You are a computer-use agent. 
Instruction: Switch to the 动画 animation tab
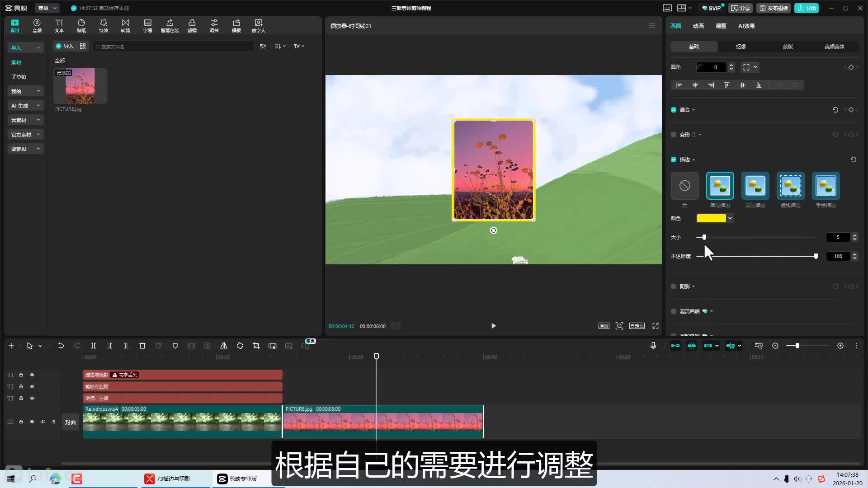tap(698, 26)
